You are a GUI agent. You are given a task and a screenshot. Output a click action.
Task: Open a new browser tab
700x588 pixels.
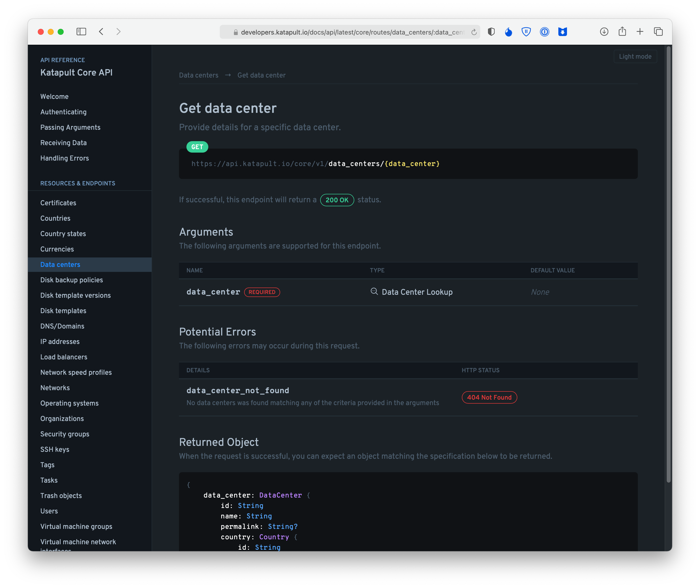click(x=640, y=32)
